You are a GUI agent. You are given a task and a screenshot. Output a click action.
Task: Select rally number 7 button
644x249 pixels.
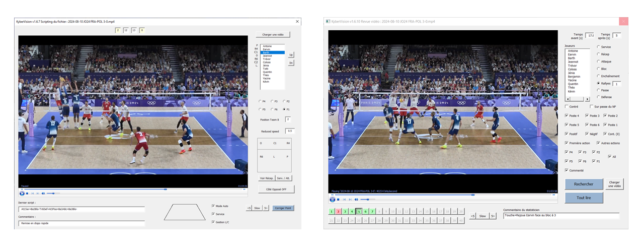coord(372,211)
